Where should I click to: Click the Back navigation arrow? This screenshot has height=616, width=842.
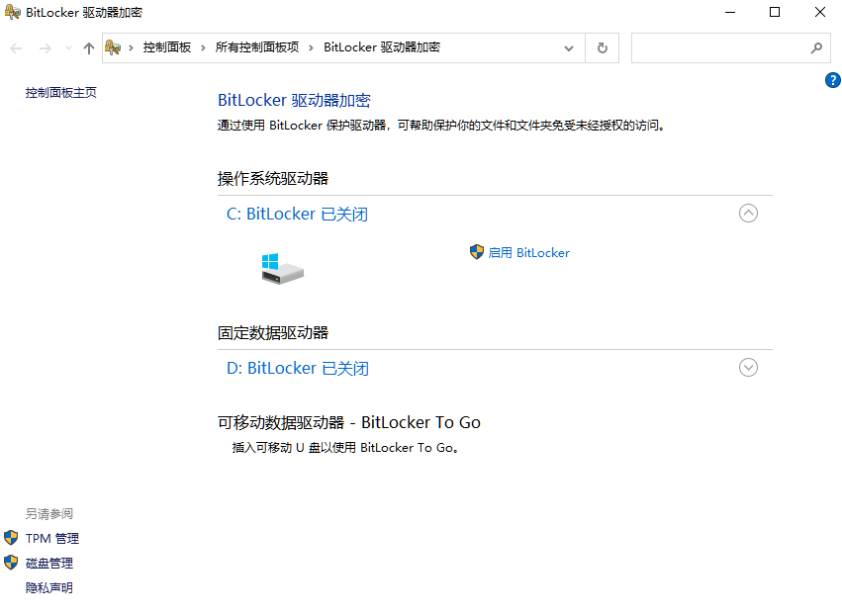point(16,48)
